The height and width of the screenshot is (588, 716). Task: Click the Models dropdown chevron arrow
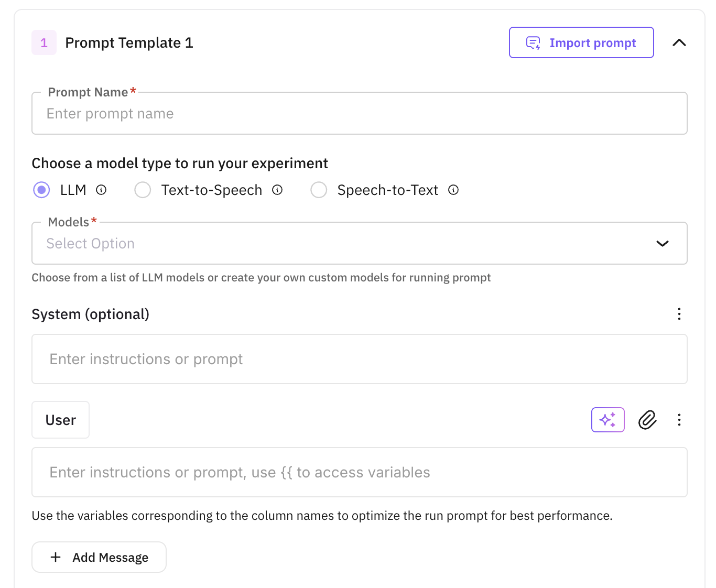[x=662, y=243]
